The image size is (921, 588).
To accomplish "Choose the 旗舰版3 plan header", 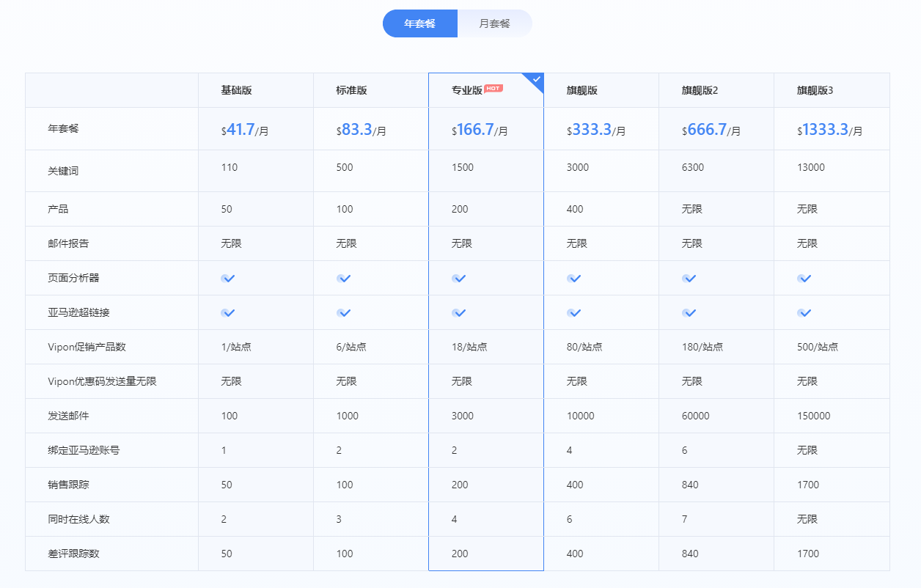I will [x=815, y=91].
